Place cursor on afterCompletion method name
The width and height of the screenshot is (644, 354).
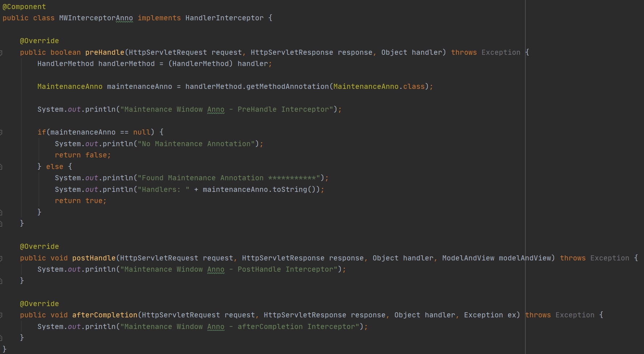point(104,315)
